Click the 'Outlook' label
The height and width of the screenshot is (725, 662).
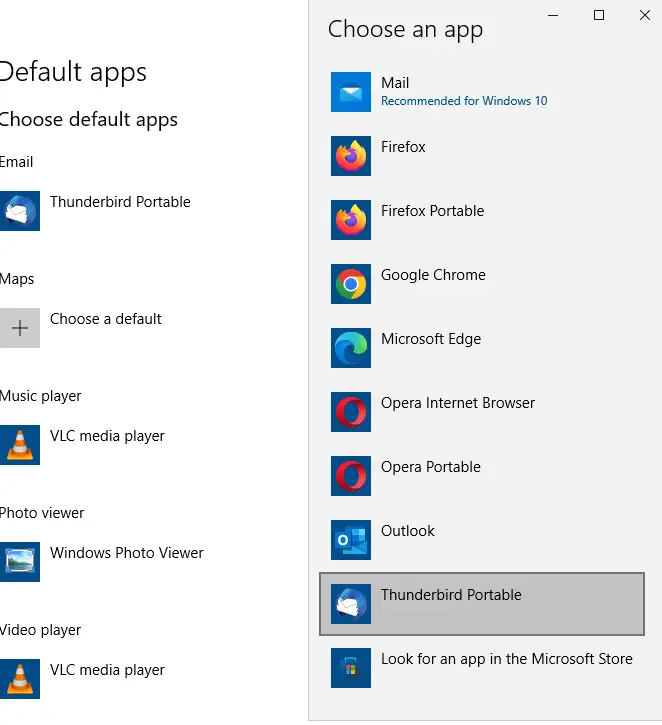pyautogui.click(x=407, y=531)
